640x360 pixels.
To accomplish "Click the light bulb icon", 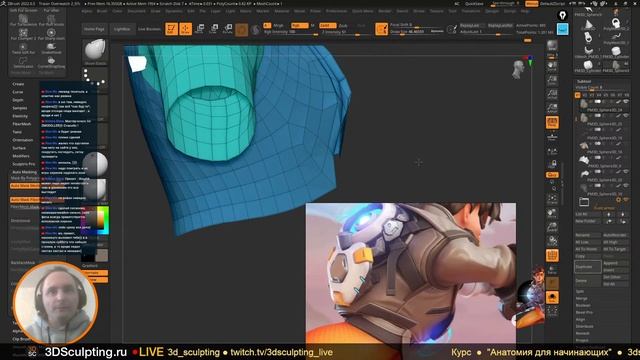I will [562, 16].
